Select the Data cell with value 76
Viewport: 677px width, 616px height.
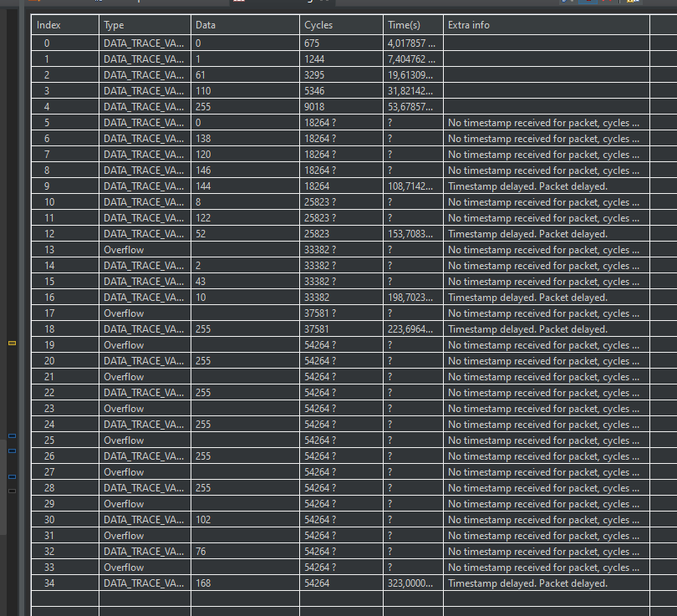[245, 552]
